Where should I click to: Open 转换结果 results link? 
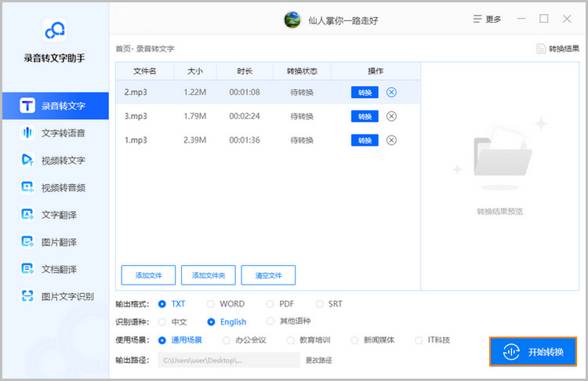pyautogui.click(x=558, y=49)
